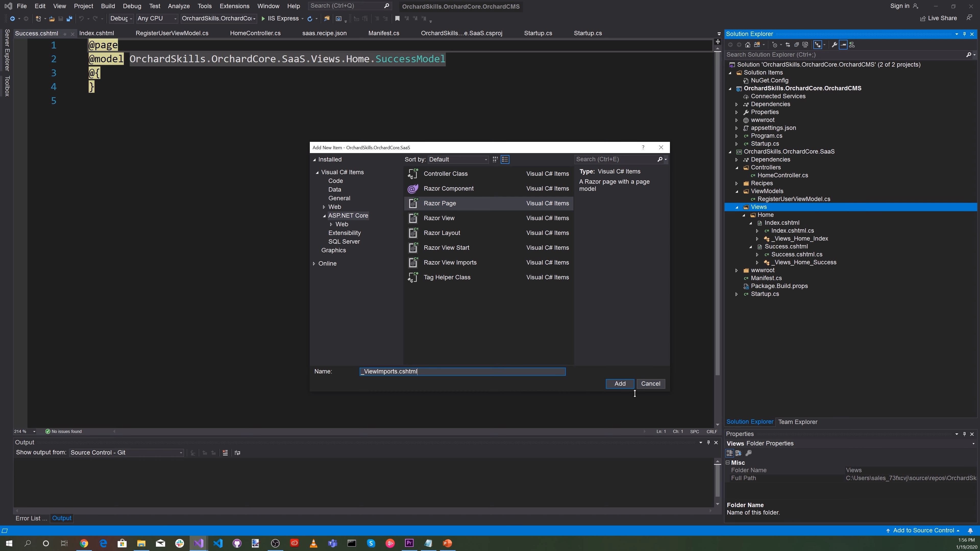Screen dimensions: 980x551
Task: Open the Analyze menu
Action: pyautogui.click(x=179, y=6)
